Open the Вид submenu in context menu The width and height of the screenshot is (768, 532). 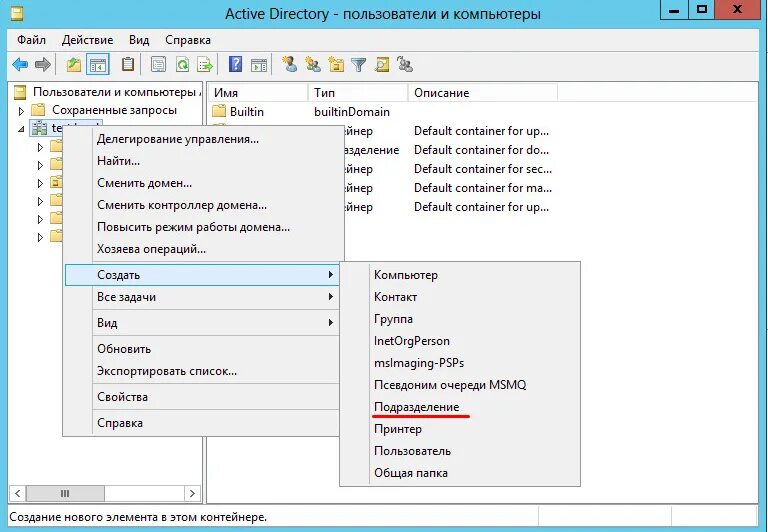202,323
